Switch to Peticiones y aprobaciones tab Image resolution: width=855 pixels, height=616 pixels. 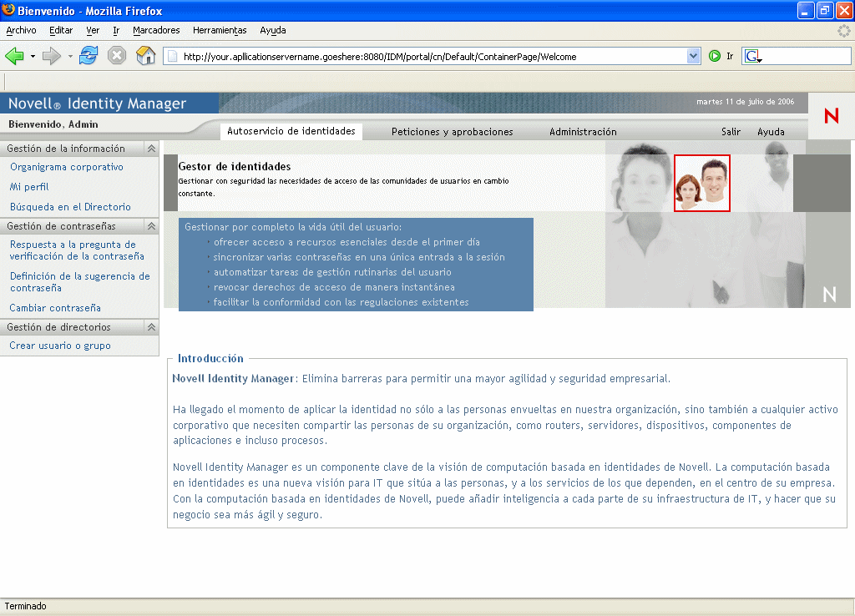(x=452, y=132)
